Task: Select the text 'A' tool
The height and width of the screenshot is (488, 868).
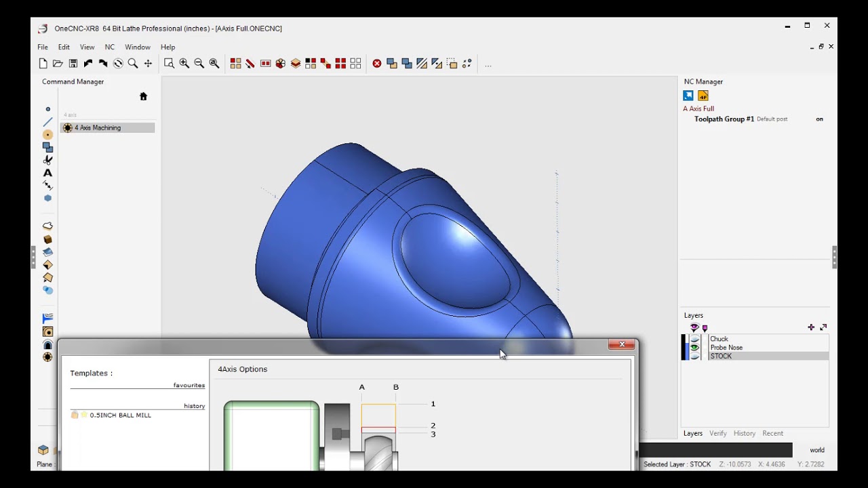Action: tap(47, 173)
